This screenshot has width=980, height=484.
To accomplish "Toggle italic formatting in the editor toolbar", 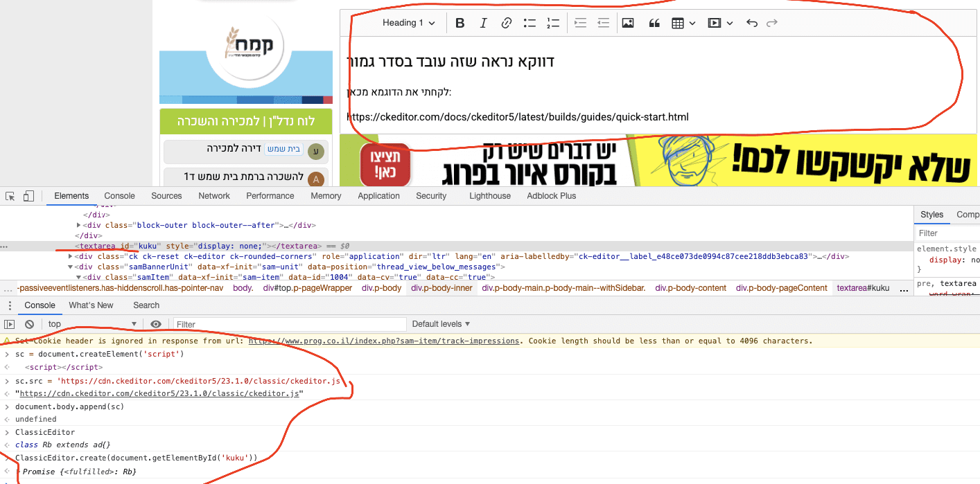I will click(x=483, y=23).
